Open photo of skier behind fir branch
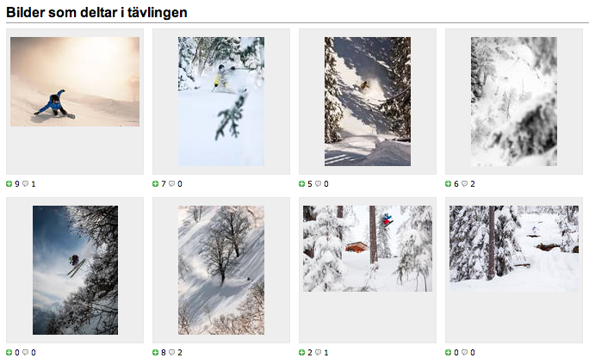This screenshot has height=364, width=589. coord(221,102)
